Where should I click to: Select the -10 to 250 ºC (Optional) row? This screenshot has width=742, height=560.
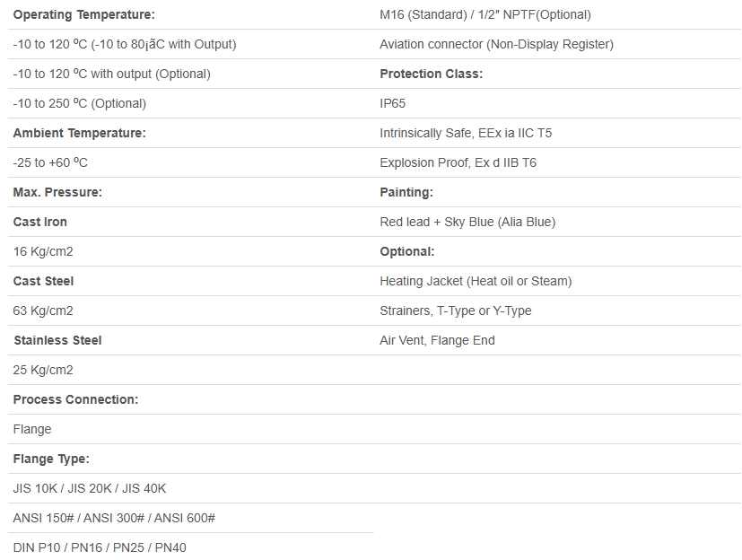click(x=79, y=103)
